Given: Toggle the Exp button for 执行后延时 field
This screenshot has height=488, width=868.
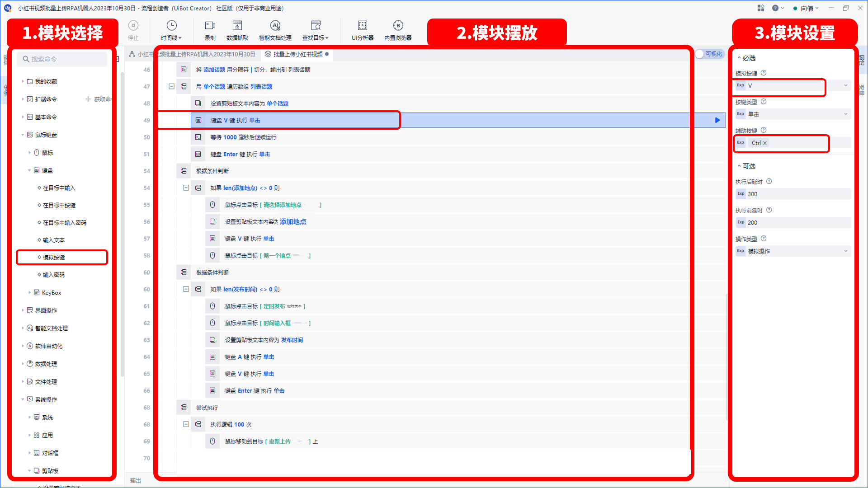Looking at the screenshot, I should [741, 194].
